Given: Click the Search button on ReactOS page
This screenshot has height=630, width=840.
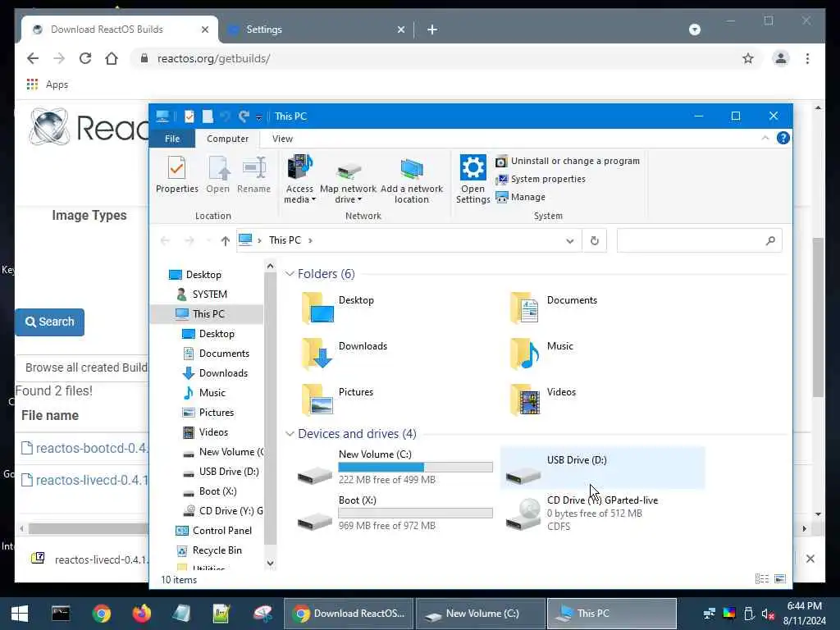Looking at the screenshot, I should pyautogui.click(x=50, y=322).
